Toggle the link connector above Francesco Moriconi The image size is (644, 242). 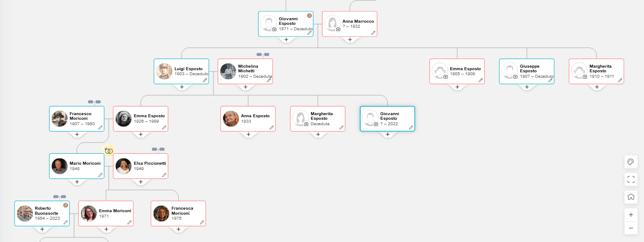click(x=94, y=102)
